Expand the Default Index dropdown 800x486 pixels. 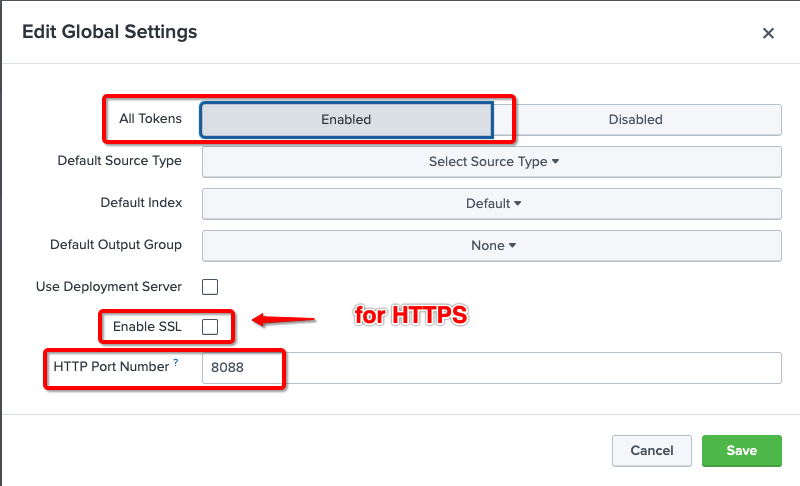[x=492, y=203]
